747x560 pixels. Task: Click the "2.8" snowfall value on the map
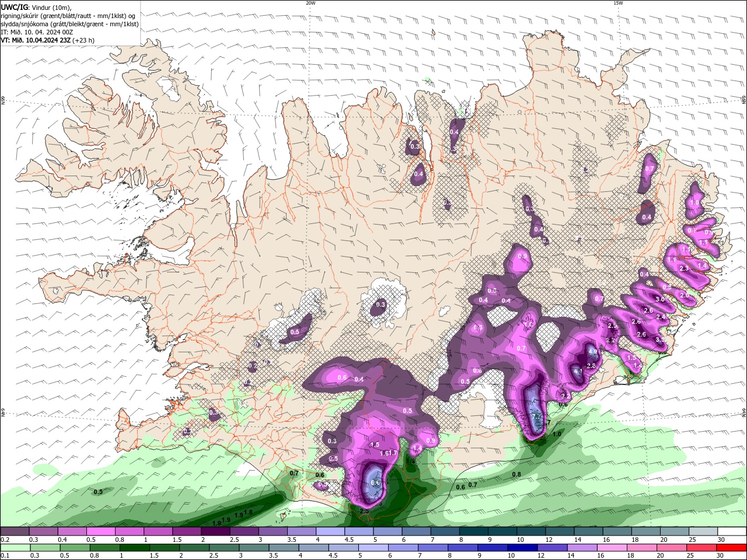tap(591, 366)
